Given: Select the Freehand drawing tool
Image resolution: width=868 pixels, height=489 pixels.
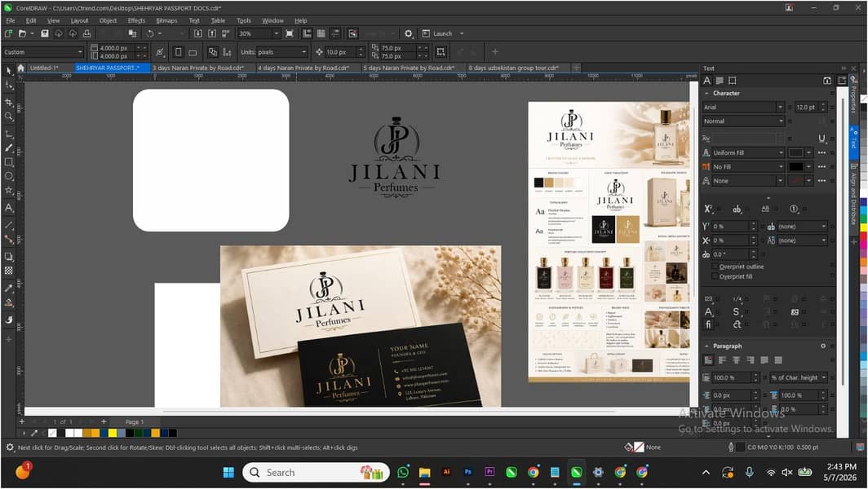Looking at the screenshot, I should click(x=8, y=134).
